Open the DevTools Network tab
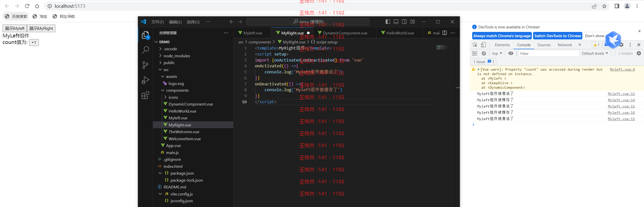The width and height of the screenshot is (644, 207). click(x=565, y=45)
